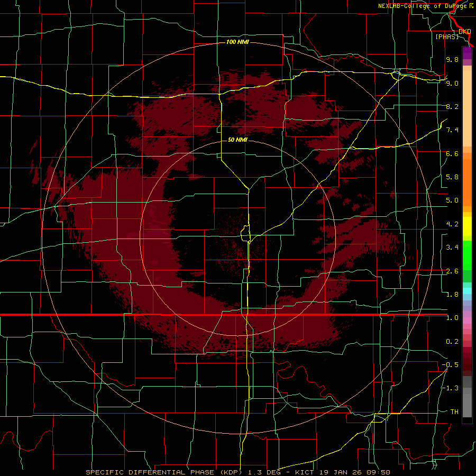Click the 0.2 value on the scale
The height and width of the screenshot is (476, 476).
click(x=452, y=342)
